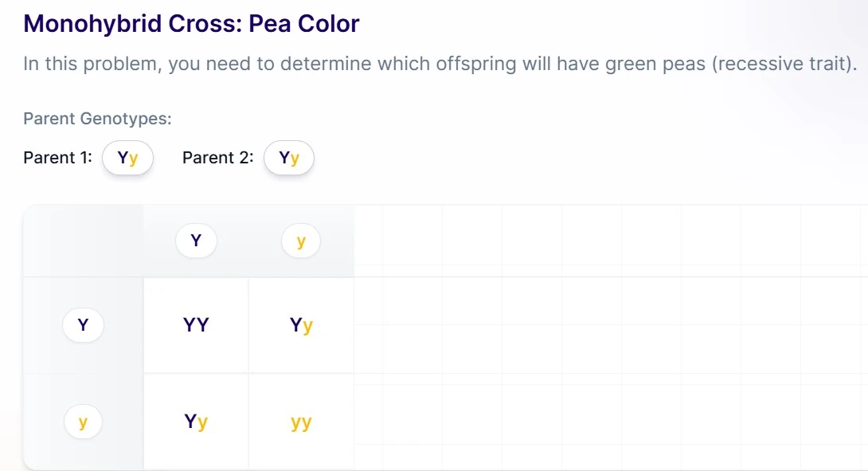The height and width of the screenshot is (471, 868).
Task: Click the empty top-left Punnett square corner
Action: point(84,241)
